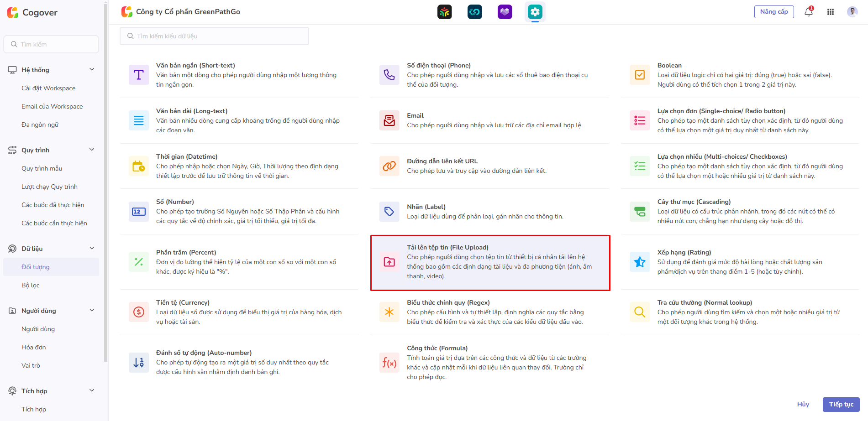Click the Boolean checkbox icon
The width and height of the screenshot is (868, 421).
click(x=640, y=75)
